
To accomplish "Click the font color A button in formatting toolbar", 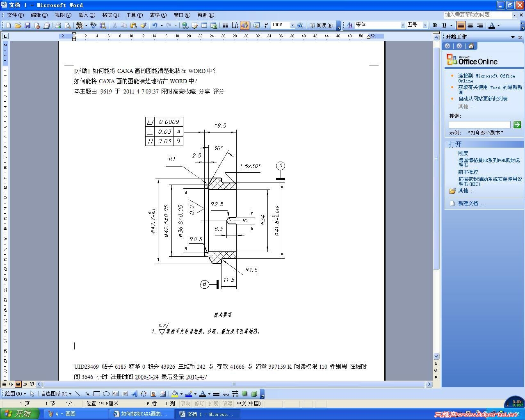I will click(492, 25).
